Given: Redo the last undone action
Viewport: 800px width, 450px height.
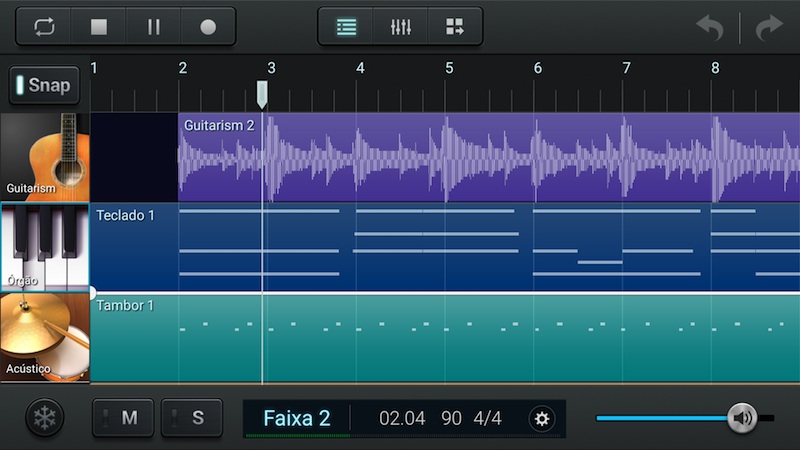Looking at the screenshot, I should [x=769, y=27].
